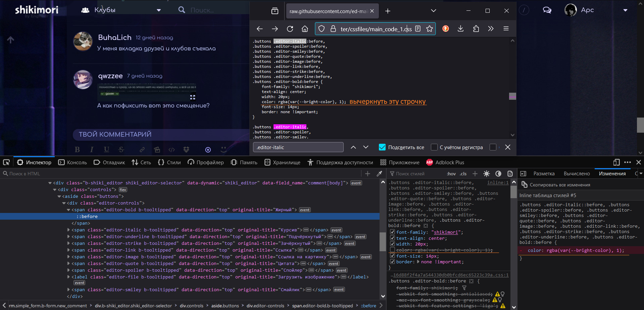Open the Клубы dropdown in shikimori header
The width and height of the screenshot is (644, 310).
pyautogui.click(x=158, y=10)
